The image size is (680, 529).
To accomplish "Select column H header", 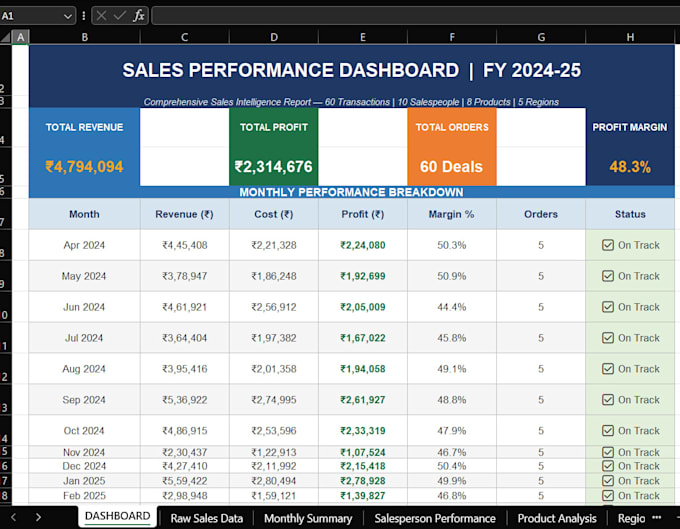I will (x=630, y=37).
